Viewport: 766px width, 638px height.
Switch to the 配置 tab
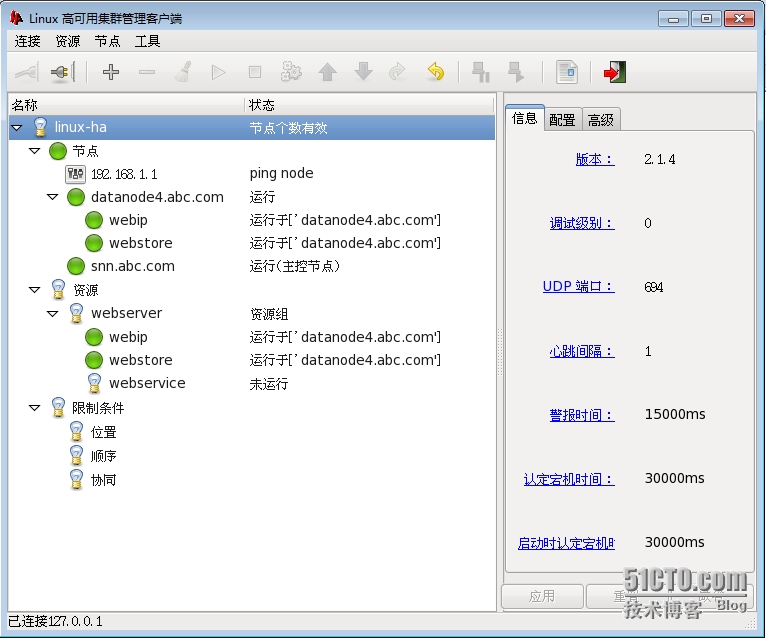[x=562, y=120]
